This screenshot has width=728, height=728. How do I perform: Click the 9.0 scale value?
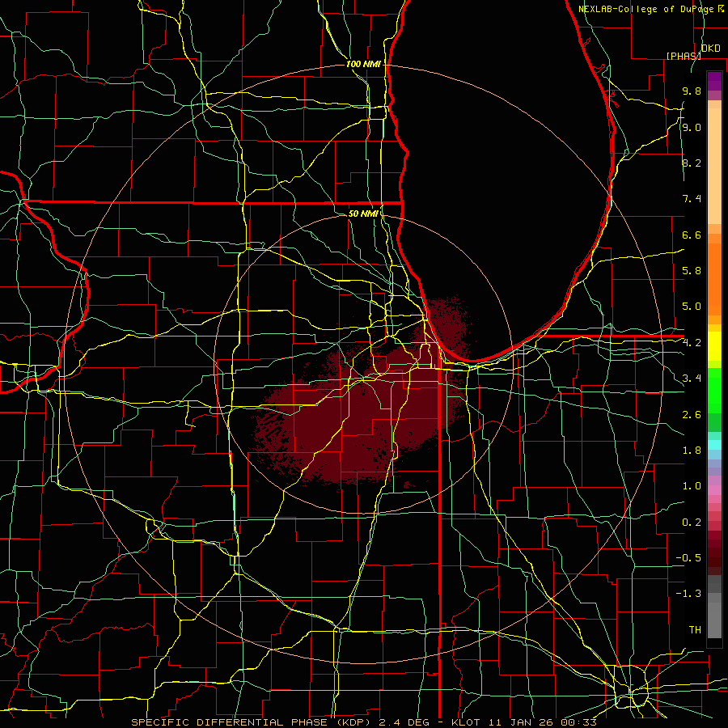tap(692, 127)
